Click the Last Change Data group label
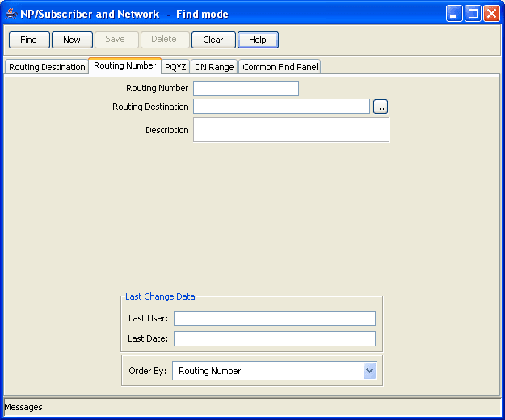This screenshot has height=420, width=505. pyautogui.click(x=160, y=296)
